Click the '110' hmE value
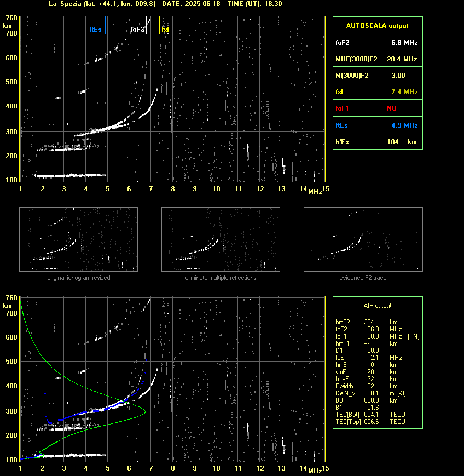Viewport: 464px width, 476px height. coord(369,365)
